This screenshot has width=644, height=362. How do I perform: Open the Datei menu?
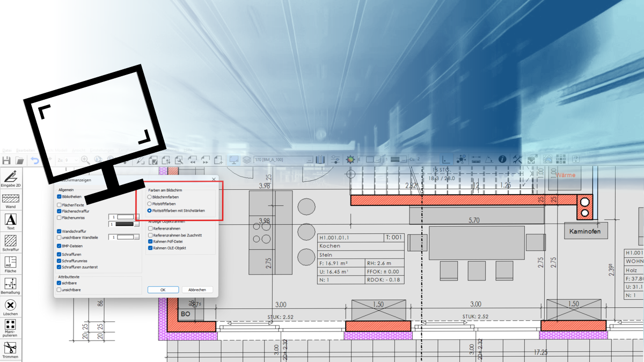(x=7, y=150)
